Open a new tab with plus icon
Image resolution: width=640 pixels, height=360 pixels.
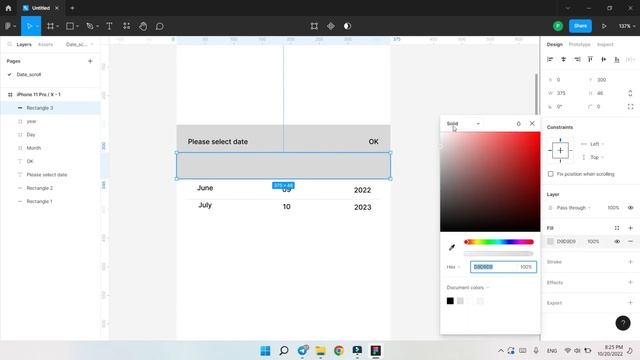[72, 8]
